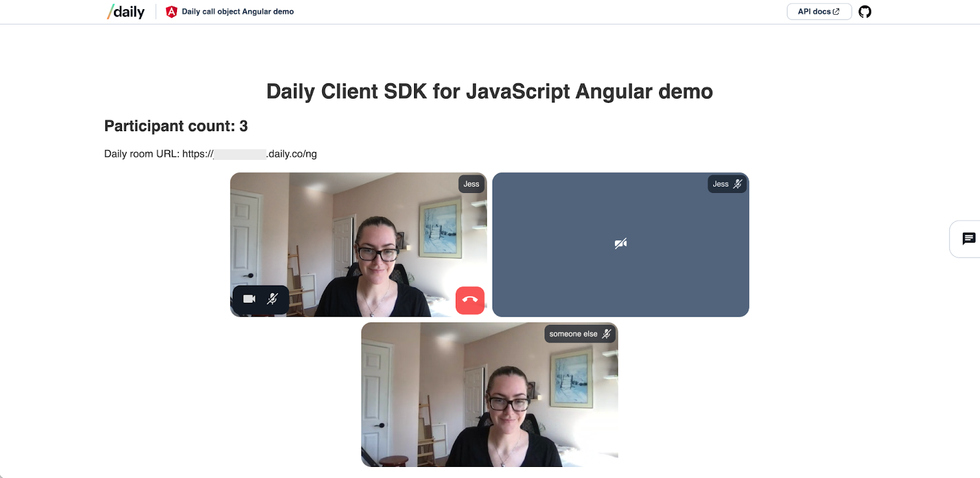Click the camera-off icon in blank tile
This screenshot has height=478, width=980.
tap(620, 244)
